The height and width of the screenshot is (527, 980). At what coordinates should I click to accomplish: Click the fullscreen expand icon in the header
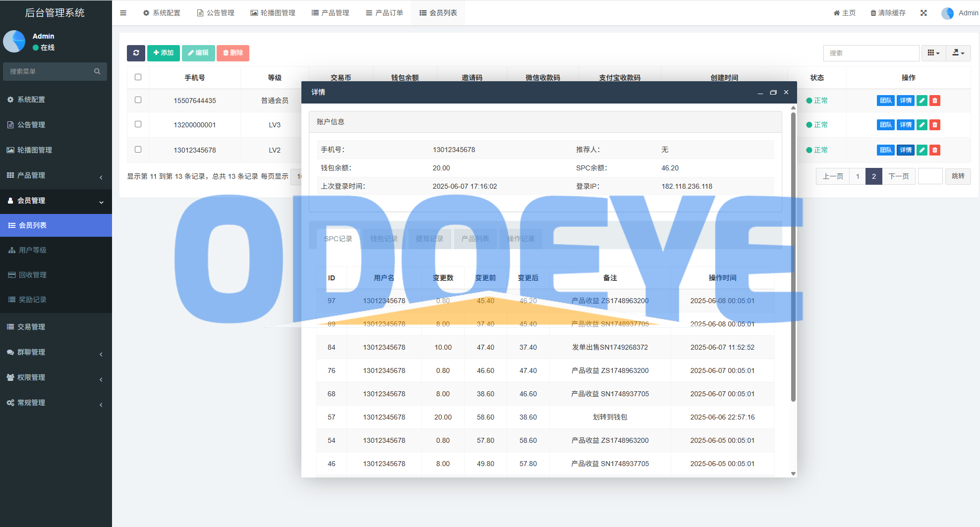pos(923,13)
